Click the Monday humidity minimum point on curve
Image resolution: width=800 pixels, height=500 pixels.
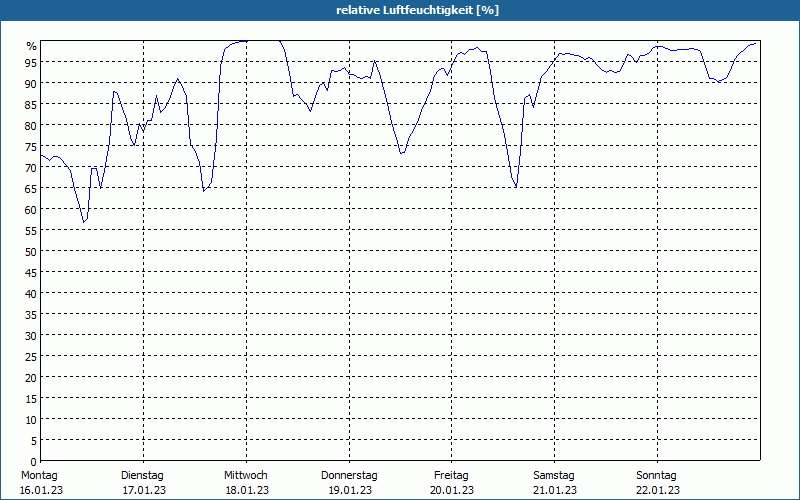[84, 222]
